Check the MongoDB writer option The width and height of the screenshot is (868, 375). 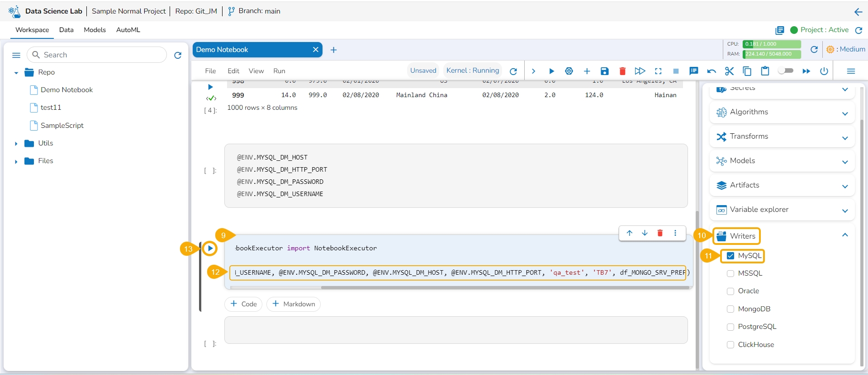pos(730,309)
